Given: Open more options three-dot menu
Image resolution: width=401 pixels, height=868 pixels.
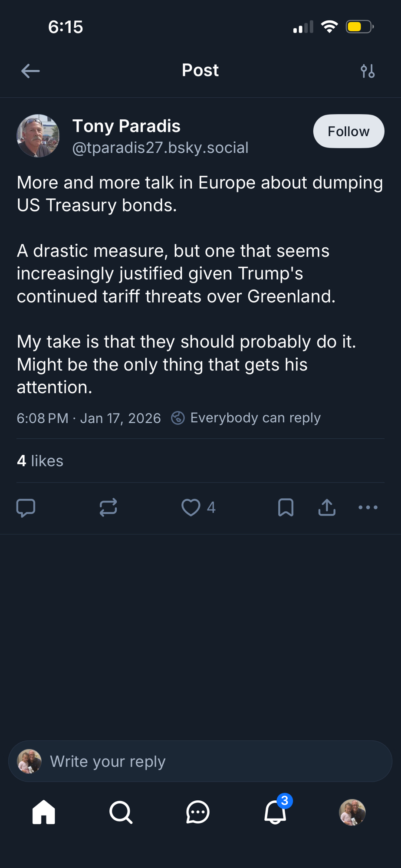Looking at the screenshot, I should [x=368, y=507].
